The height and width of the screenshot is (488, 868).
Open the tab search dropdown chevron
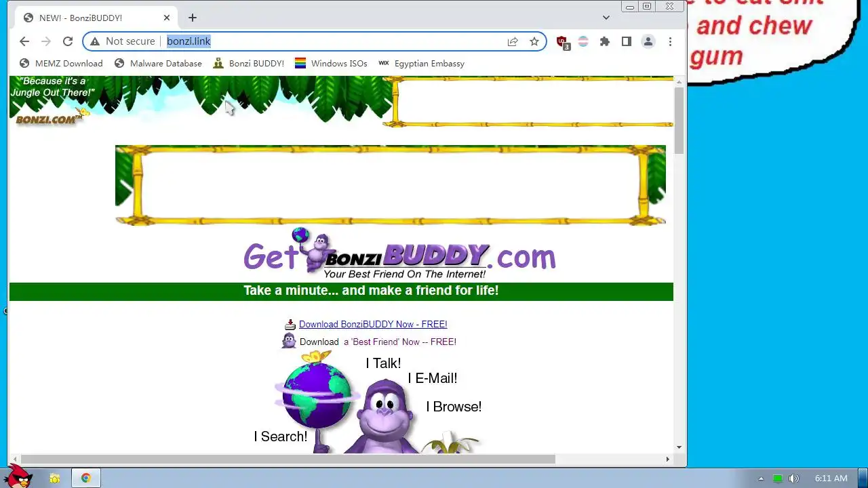click(x=606, y=18)
